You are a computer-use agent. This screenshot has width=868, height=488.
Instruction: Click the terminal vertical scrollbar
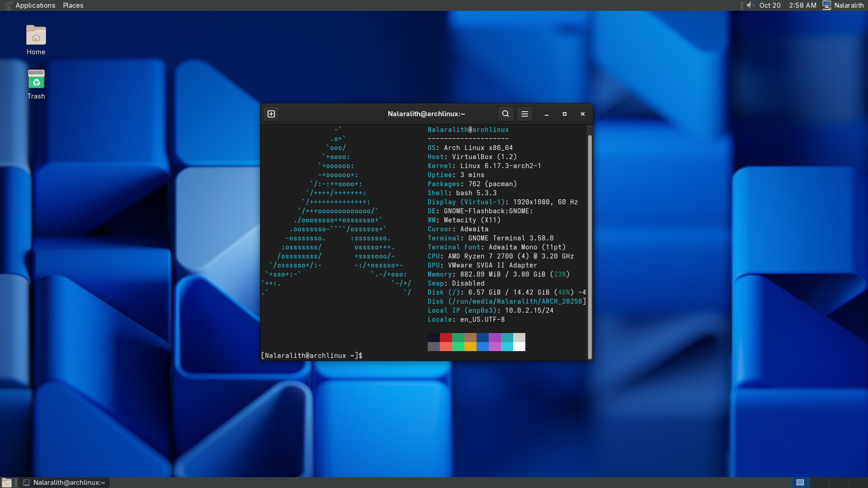[590, 246]
